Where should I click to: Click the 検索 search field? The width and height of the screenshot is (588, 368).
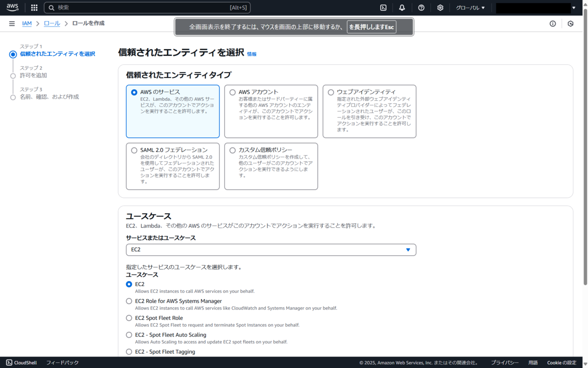(147, 7)
